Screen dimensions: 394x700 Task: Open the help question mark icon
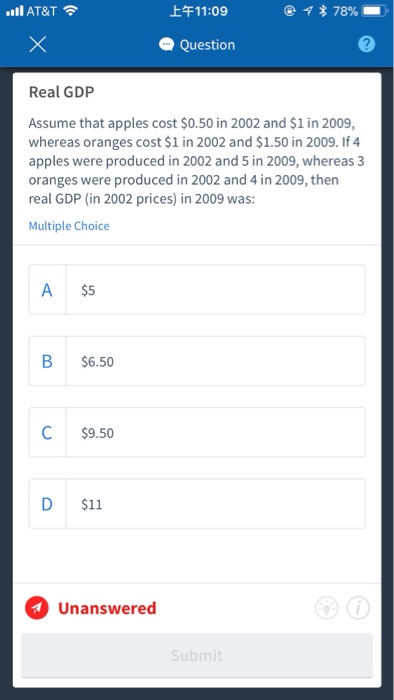[366, 44]
